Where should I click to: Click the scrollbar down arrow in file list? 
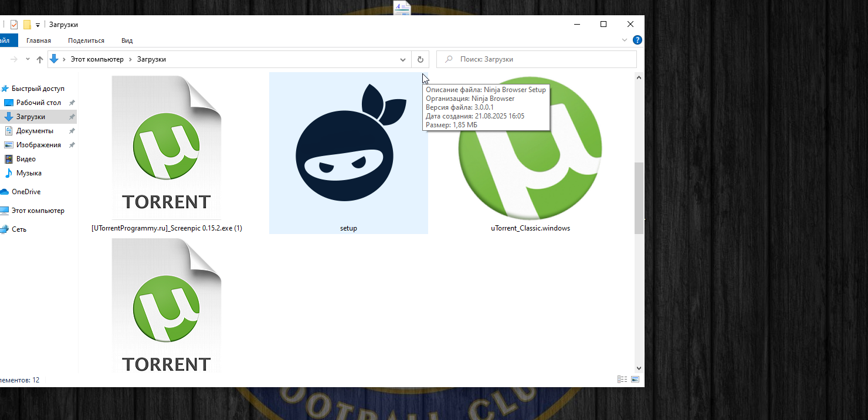click(x=639, y=368)
